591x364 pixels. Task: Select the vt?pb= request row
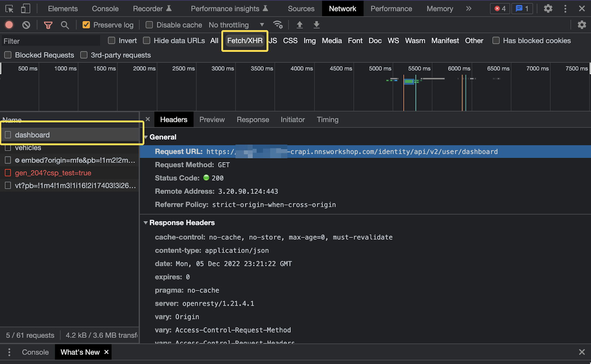click(x=69, y=185)
